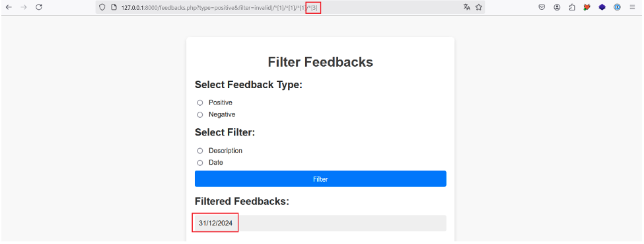Screen dimensions: 644x244
Task: Click the forward navigation arrow
Action: click(23, 7)
